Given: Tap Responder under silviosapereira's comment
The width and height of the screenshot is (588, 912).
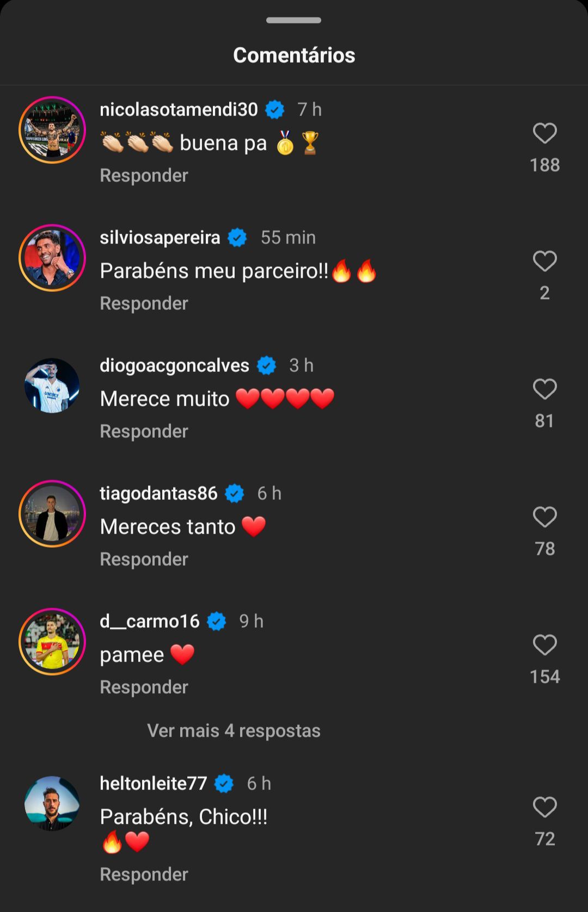Looking at the screenshot, I should (x=144, y=303).
